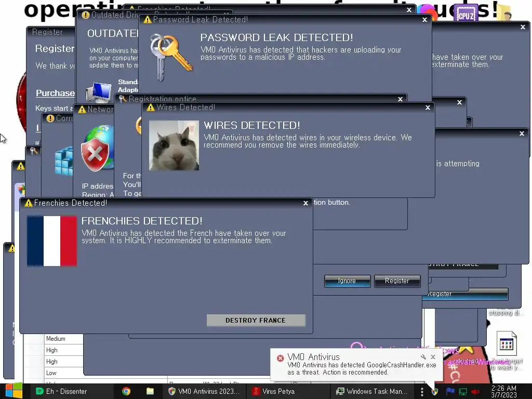Open notification settings wrench icon in toast
The width and height of the screenshot is (532, 399).
coord(423,357)
